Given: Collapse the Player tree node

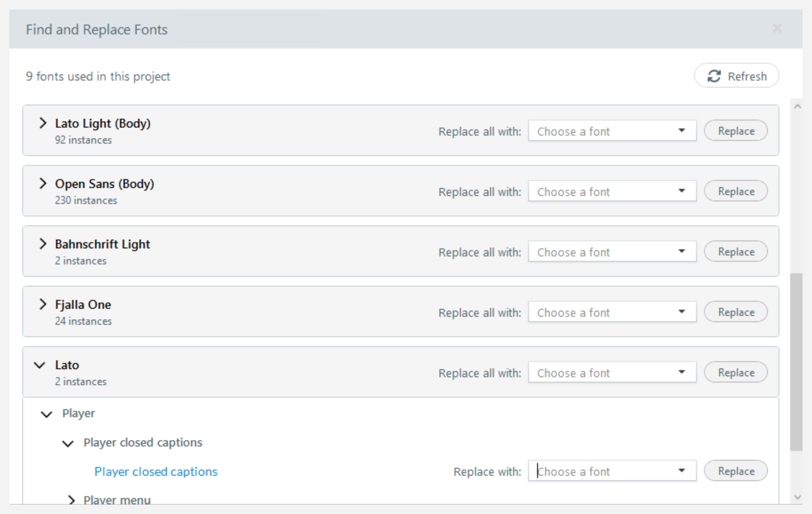Looking at the screenshot, I should (46, 414).
